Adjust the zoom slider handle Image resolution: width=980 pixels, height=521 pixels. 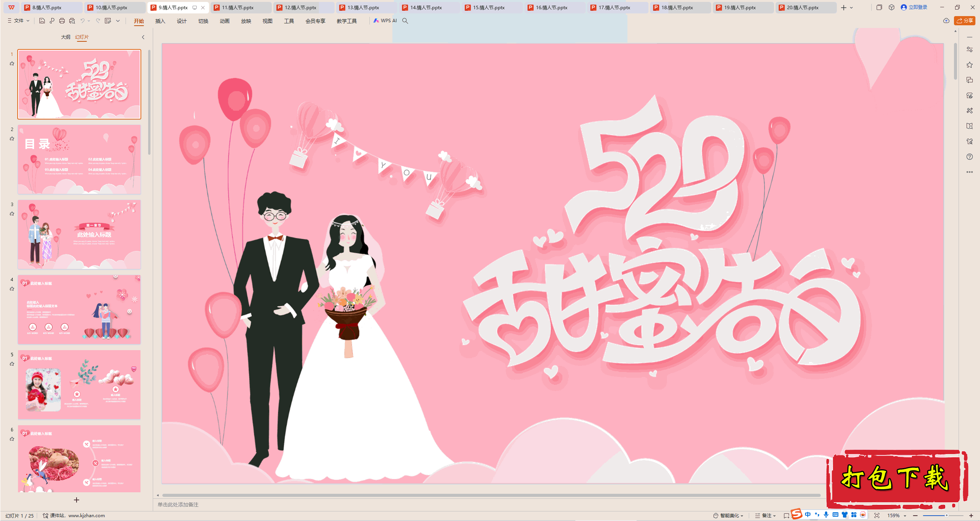(947, 516)
